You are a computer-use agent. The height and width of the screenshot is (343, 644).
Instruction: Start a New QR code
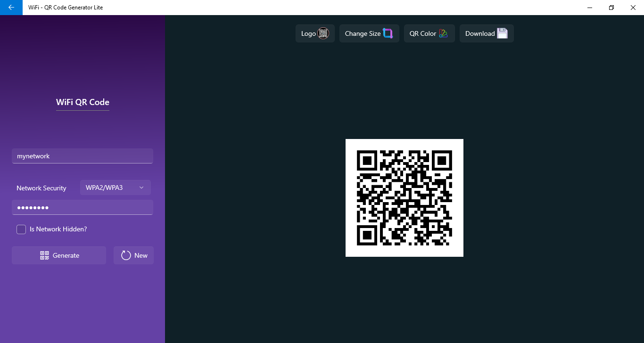coord(133,255)
